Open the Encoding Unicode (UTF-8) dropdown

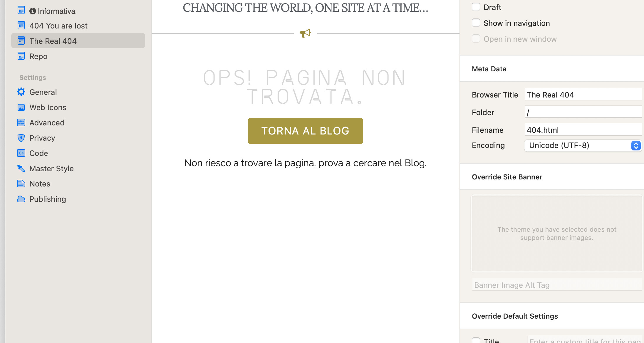583,146
